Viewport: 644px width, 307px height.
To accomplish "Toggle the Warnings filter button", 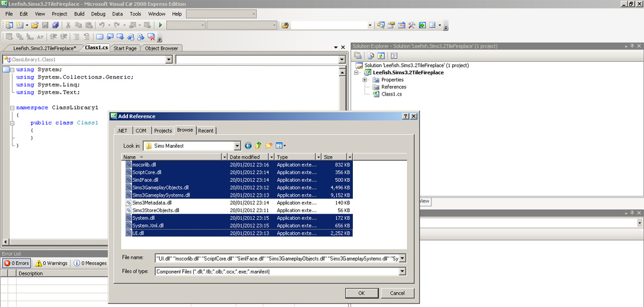I will [x=52, y=263].
